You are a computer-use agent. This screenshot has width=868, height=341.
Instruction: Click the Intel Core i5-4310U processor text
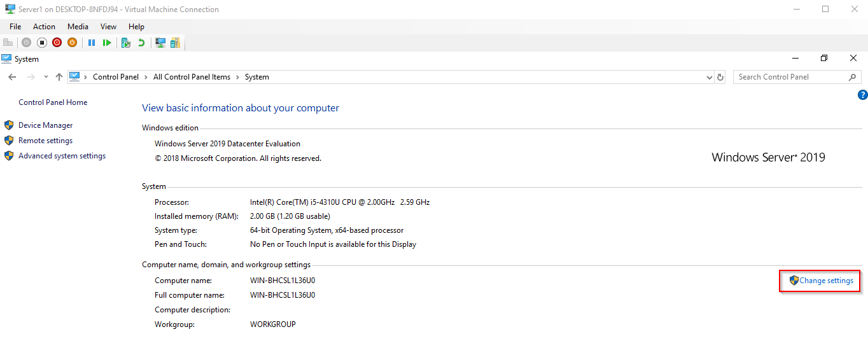pos(340,202)
